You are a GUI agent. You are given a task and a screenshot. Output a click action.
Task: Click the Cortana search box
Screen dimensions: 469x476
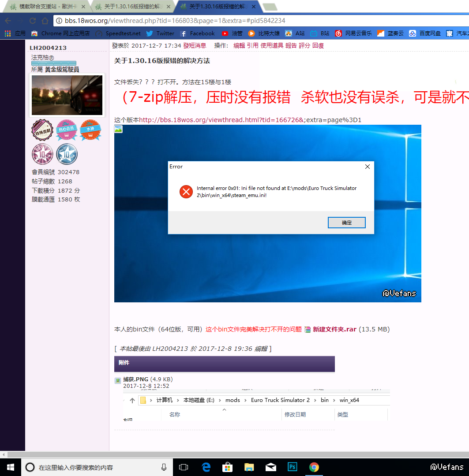click(x=97, y=467)
